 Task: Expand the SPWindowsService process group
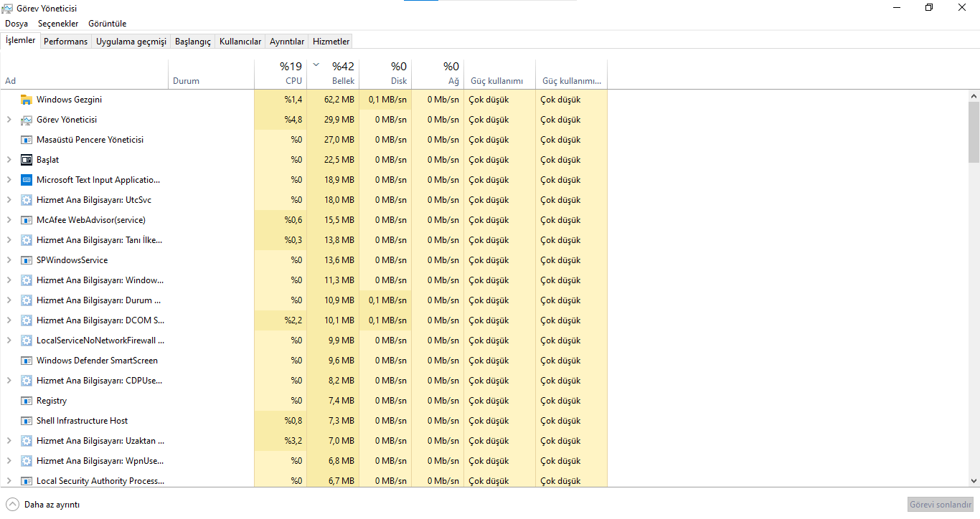tap(9, 260)
